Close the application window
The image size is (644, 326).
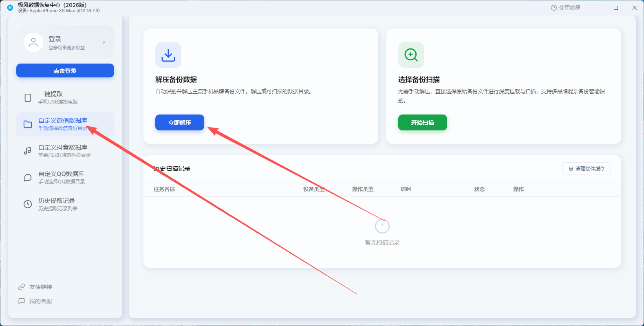[x=635, y=8]
